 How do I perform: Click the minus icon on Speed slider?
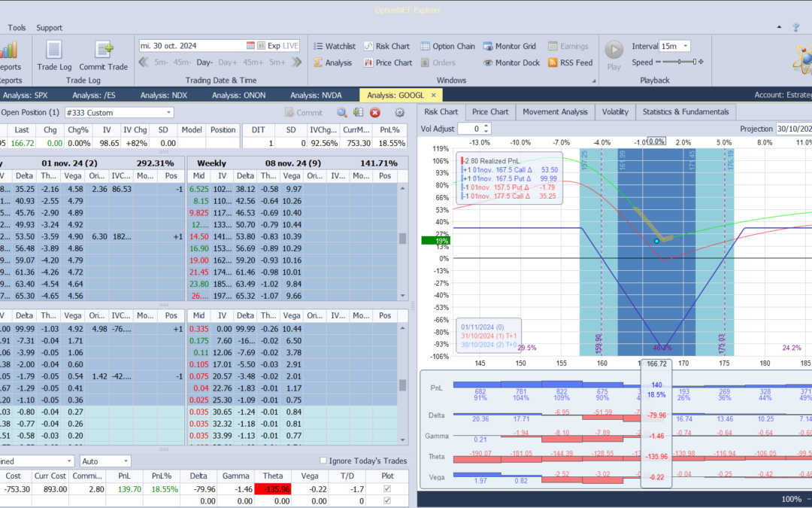[658, 62]
